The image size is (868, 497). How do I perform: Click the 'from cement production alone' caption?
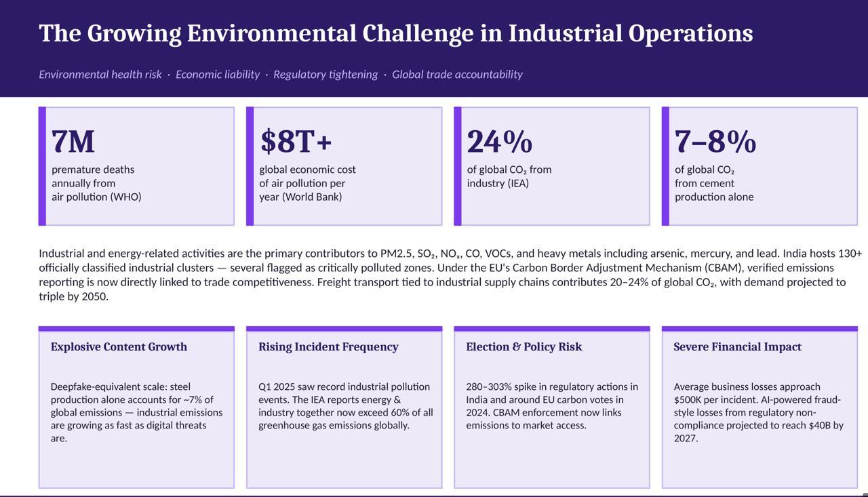(x=713, y=190)
